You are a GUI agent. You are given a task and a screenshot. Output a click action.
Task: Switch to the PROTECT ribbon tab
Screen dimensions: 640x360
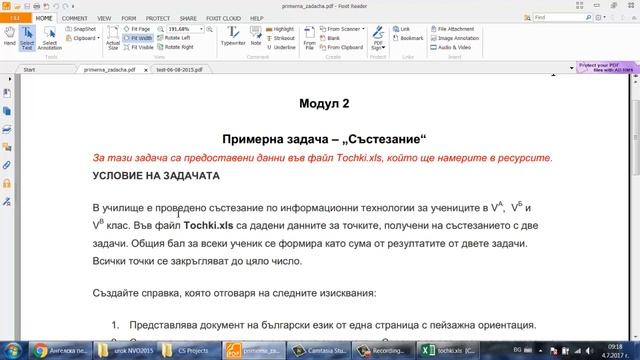[x=158, y=18]
